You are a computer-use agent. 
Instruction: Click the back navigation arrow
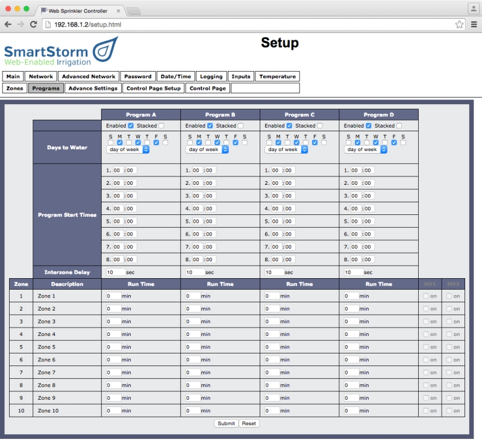(8, 26)
